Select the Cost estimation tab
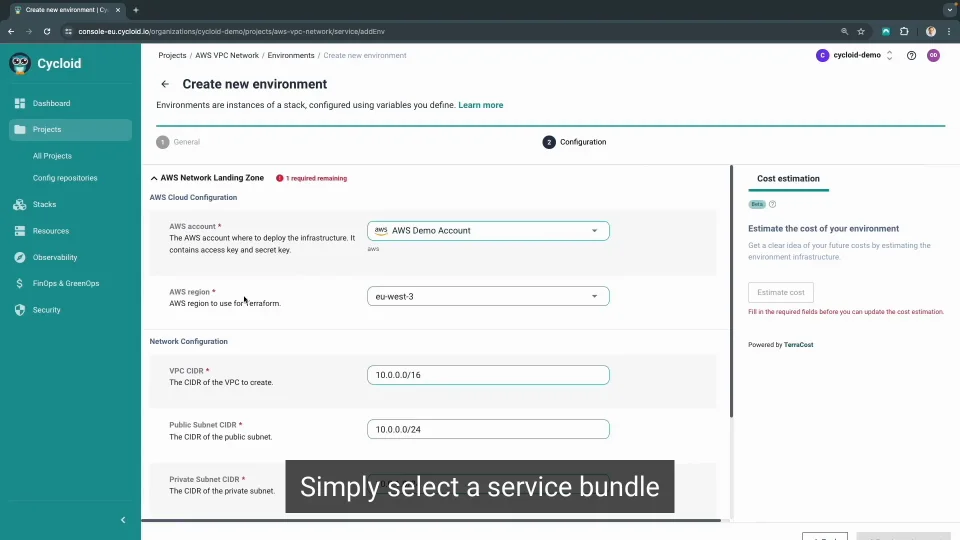Image resolution: width=960 pixels, height=540 pixels. pyautogui.click(x=788, y=179)
